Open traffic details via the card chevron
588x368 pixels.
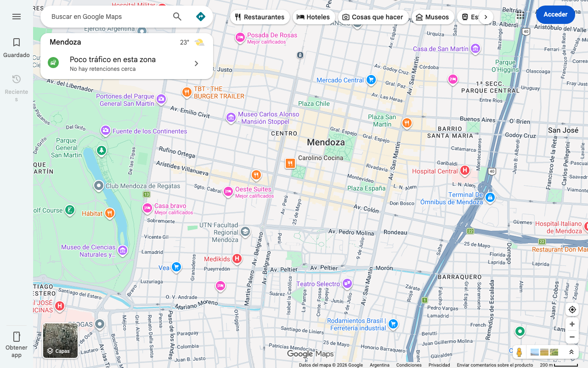(x=196, y=63)
